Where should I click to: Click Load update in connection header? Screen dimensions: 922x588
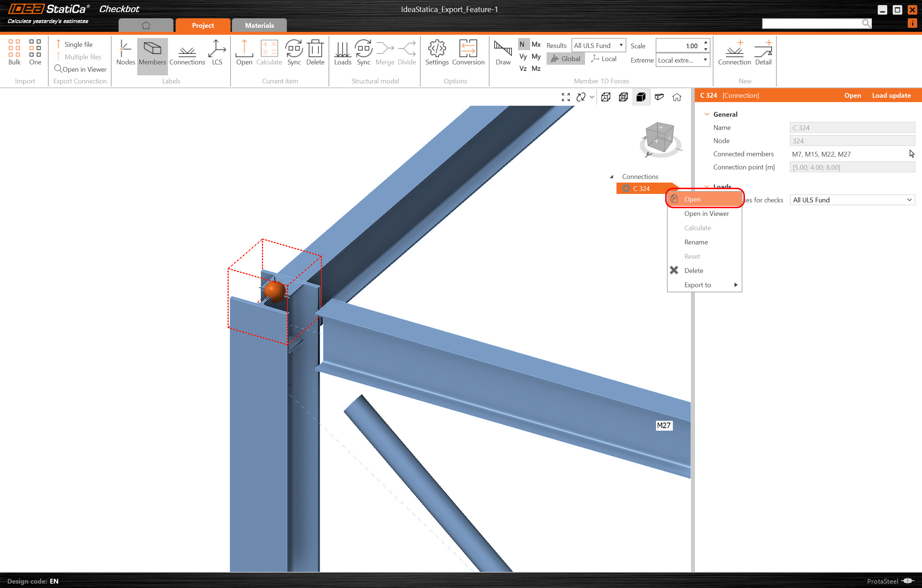[x=891, y=95]
